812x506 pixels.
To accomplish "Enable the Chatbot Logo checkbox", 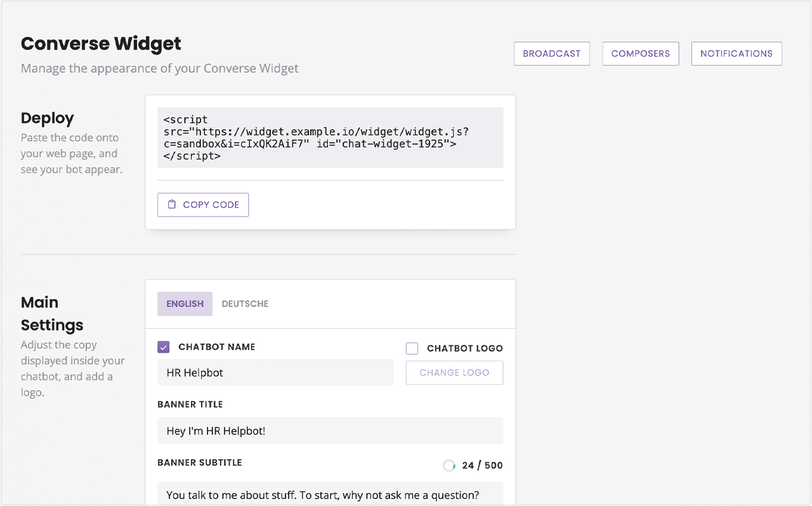I will 412,348.
